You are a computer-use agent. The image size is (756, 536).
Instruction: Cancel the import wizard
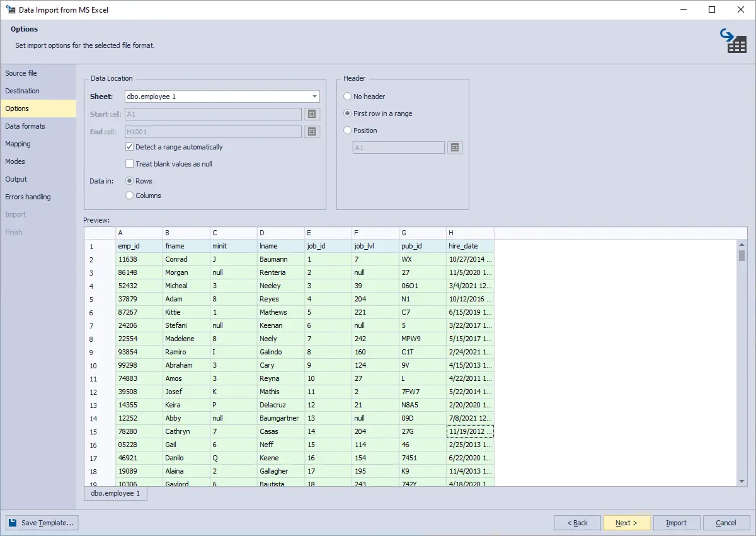(x=726, y=522)
